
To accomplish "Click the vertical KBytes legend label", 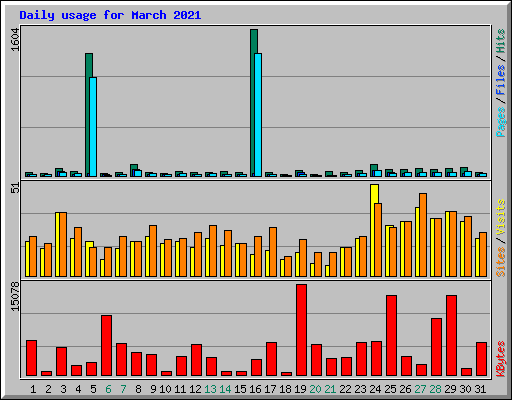I will (x=500, y=359).
